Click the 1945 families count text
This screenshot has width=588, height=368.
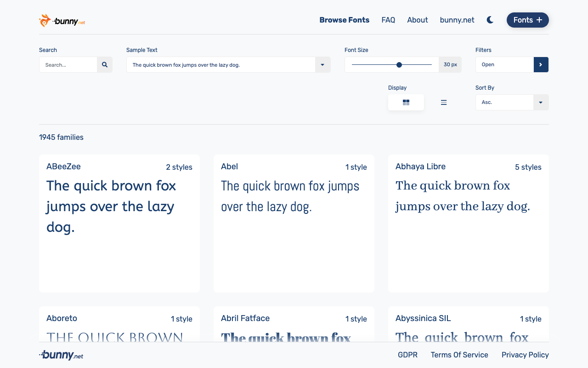61,137
